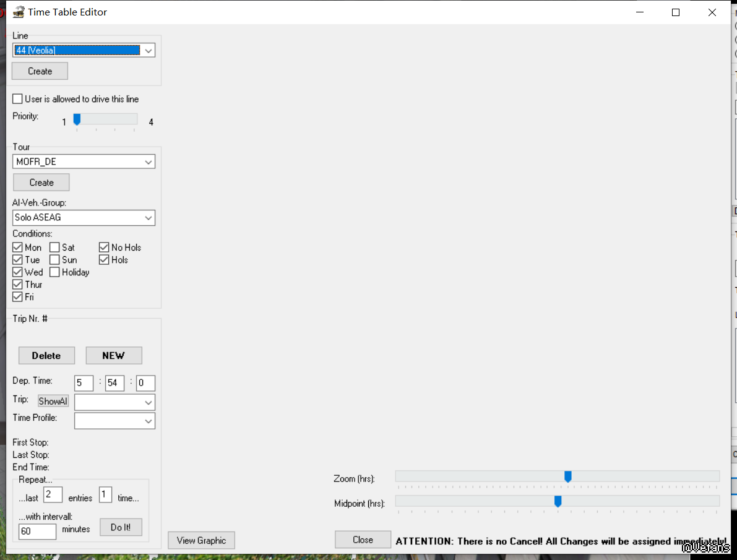Adjust the Zoom (hrs) slider handle
Screen dimensions: 737x560
[x=568, y=477]
